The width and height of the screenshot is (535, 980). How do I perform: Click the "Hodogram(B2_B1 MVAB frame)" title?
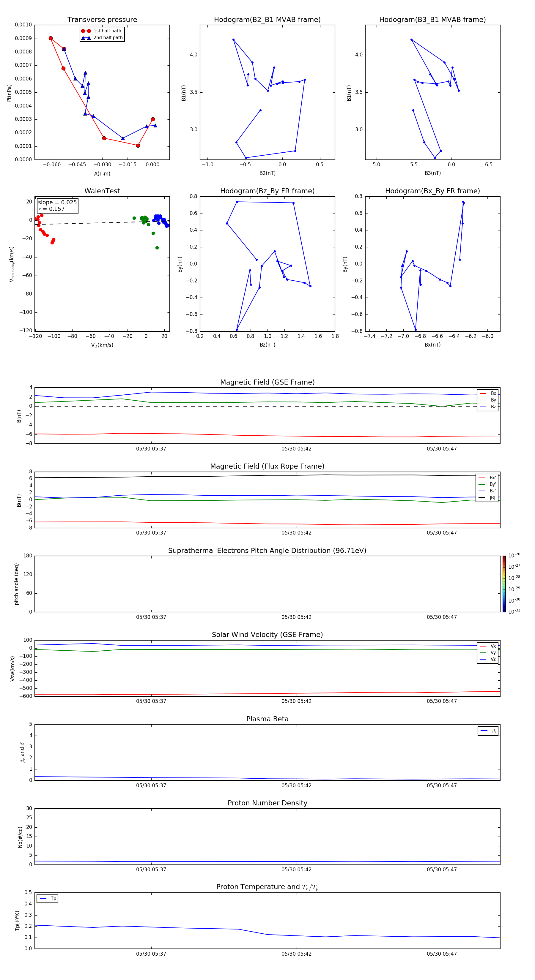click(267, 20)
